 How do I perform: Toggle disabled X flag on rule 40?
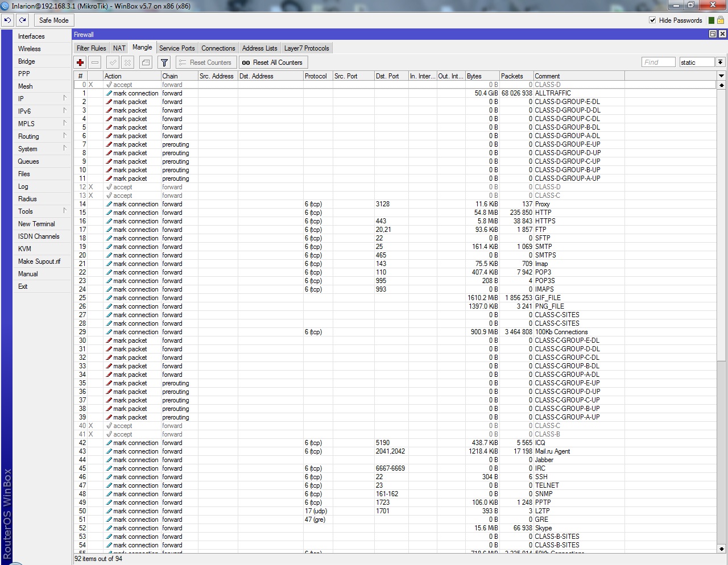(90, 426)
